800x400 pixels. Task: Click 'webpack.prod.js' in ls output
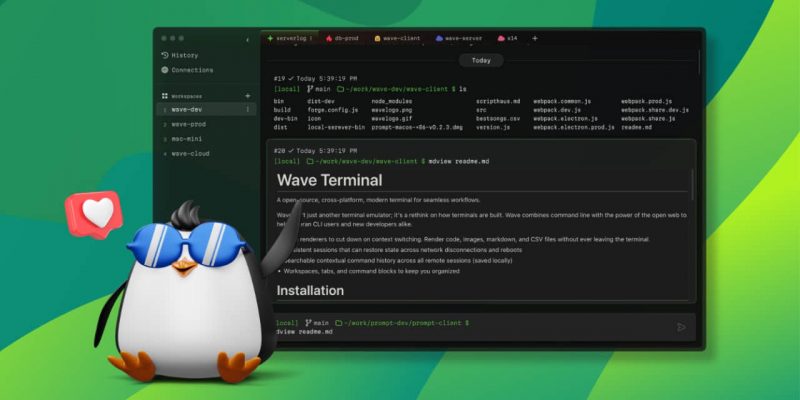coord(646,102)
